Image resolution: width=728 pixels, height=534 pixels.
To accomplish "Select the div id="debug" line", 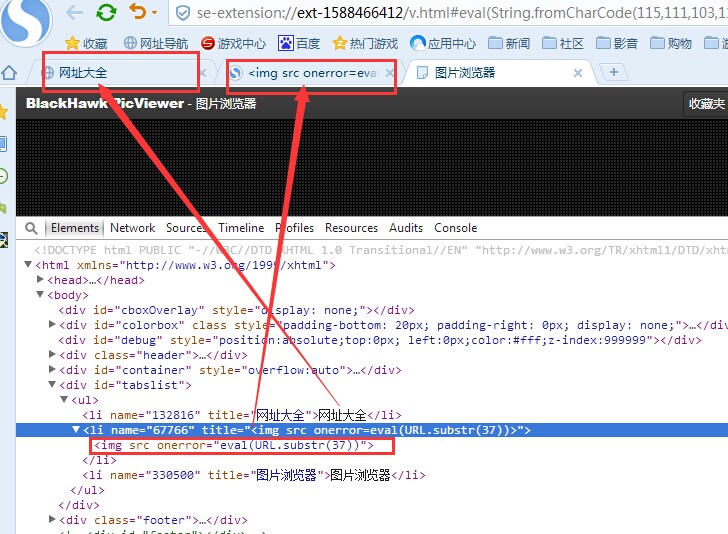I will pos(380,340).
